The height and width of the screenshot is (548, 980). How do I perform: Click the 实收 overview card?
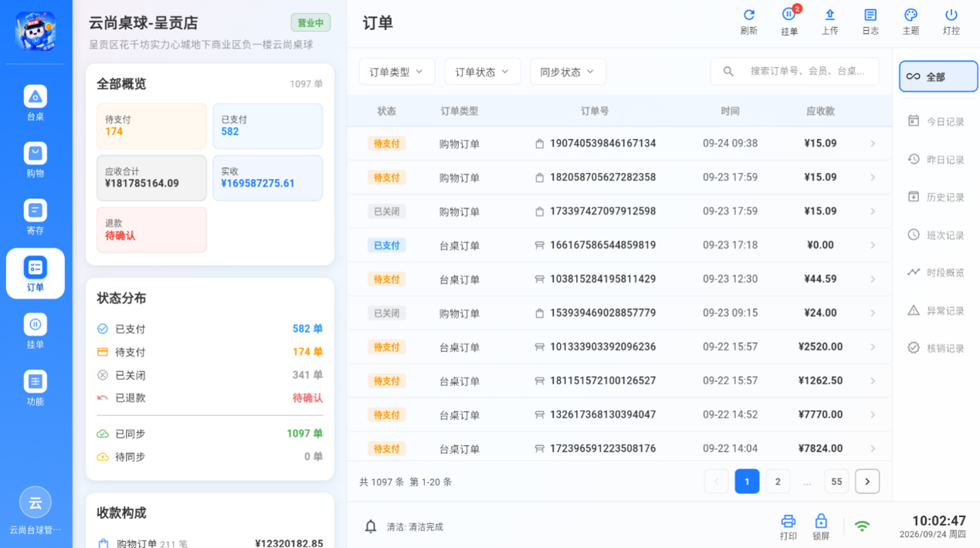(267, 178)
